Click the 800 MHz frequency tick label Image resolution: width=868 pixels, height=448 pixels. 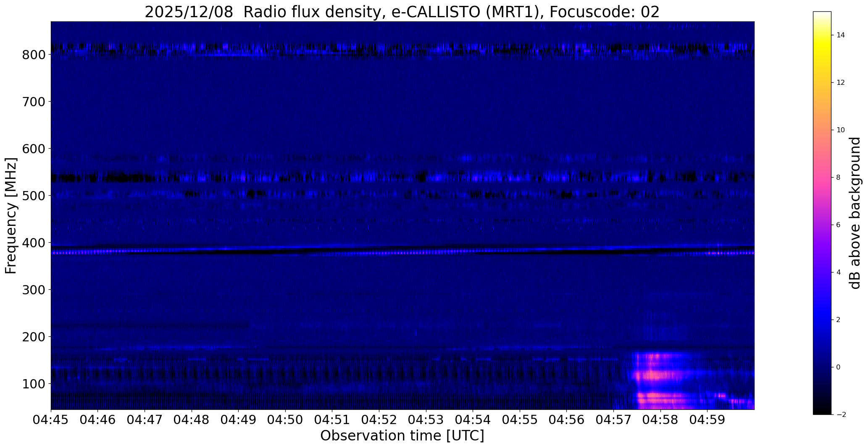[33, 55]
